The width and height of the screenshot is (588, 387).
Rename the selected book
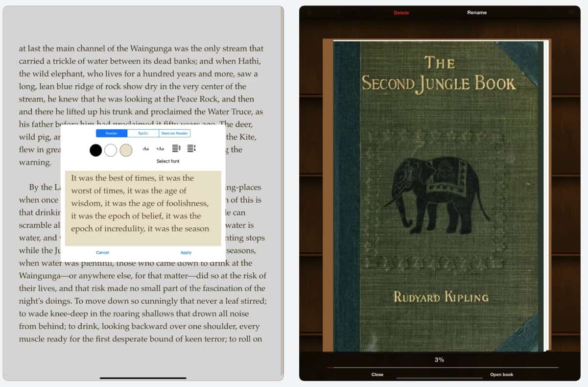point(476,13)
